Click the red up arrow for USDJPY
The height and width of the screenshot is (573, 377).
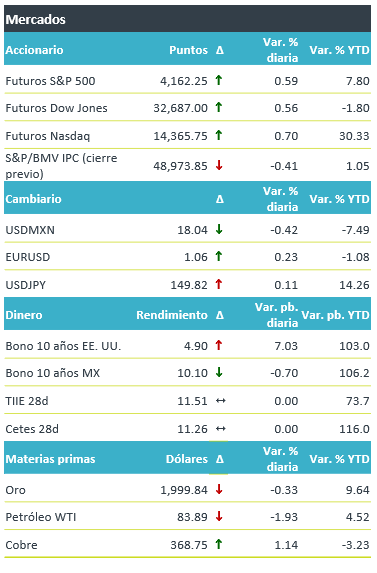click(218, 284)
